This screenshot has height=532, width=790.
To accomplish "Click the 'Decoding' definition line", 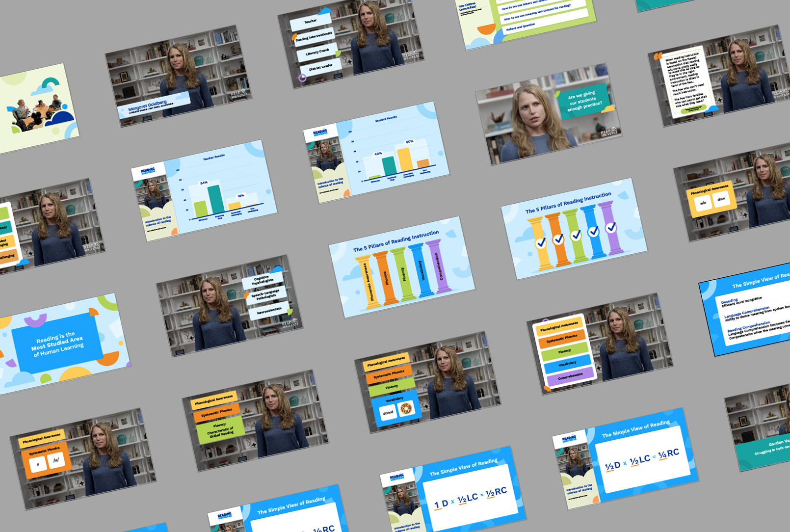I will [x=741, y=302].
